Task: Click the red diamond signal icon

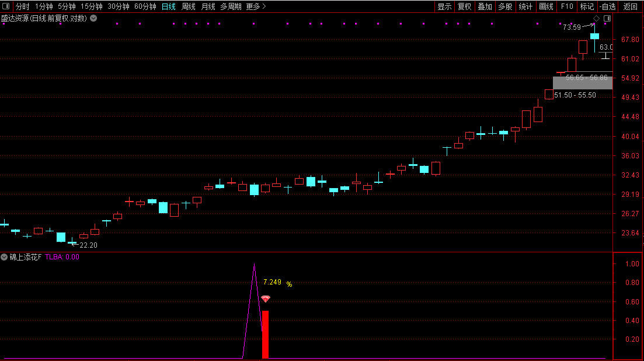Action: click(x=266, y=298)
